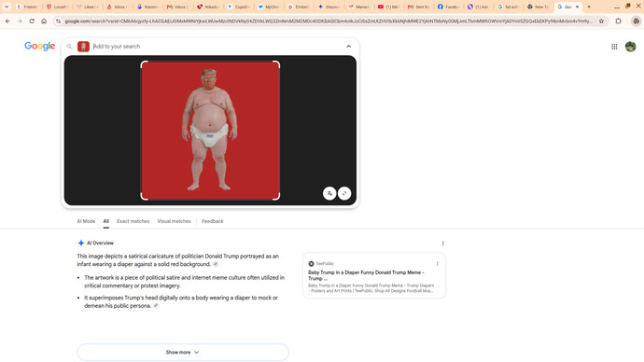Switch to the New Tab tab
The width and height of the screenshot is (644, 362).
(x=539, y=7)
